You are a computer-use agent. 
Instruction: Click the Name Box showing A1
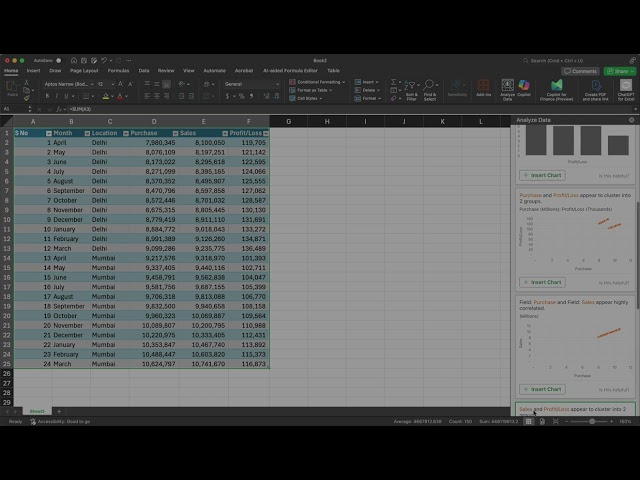15,109
